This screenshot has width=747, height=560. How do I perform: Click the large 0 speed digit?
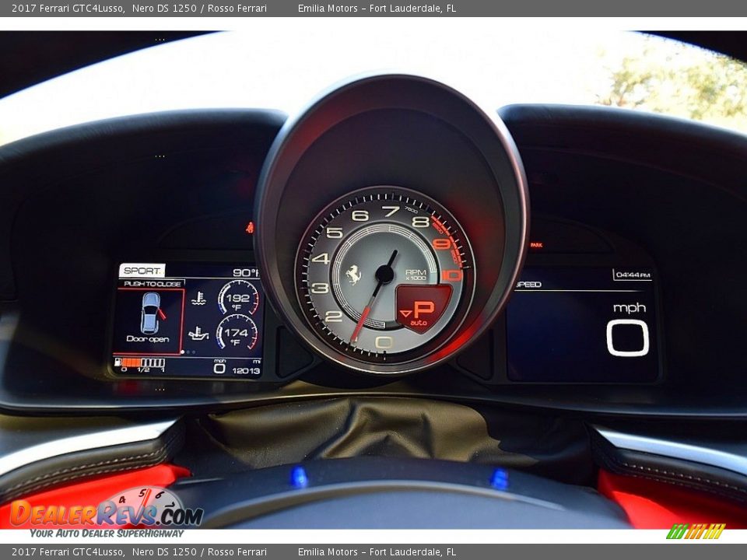pyautogui.click(x=627, y=338)
